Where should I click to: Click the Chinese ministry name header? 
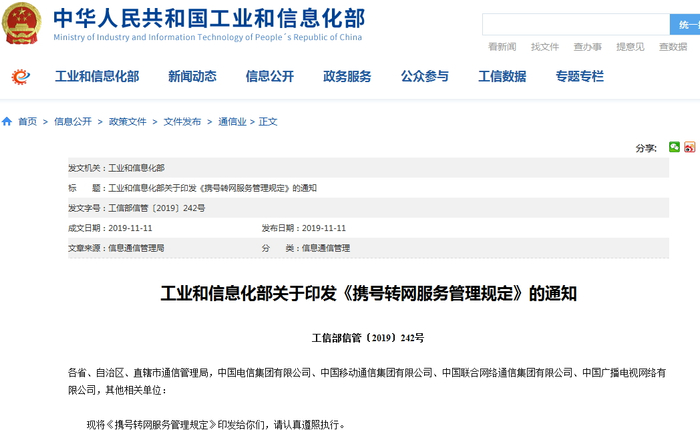point(209,18)
